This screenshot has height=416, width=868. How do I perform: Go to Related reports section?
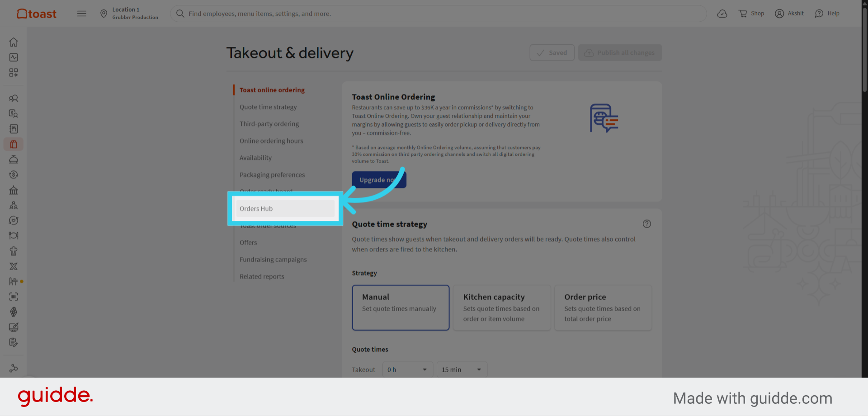point(262,276)
